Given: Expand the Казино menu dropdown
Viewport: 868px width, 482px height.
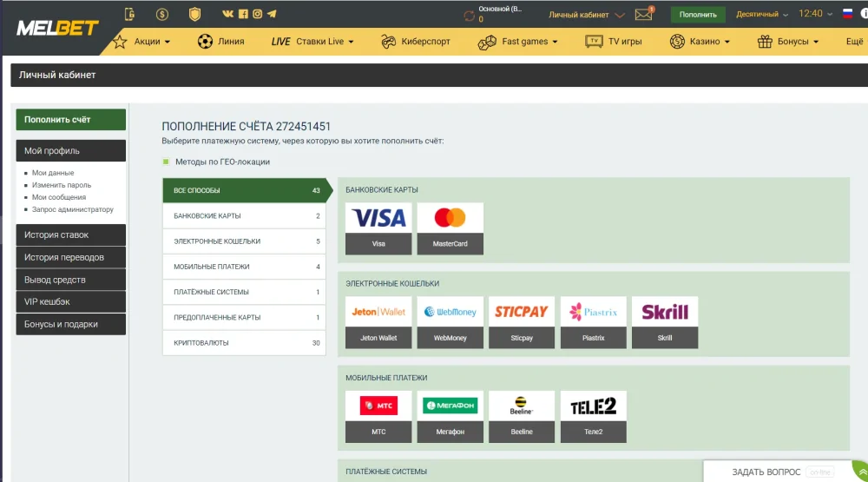Looking at the screenshot, I should click(700, 42).
